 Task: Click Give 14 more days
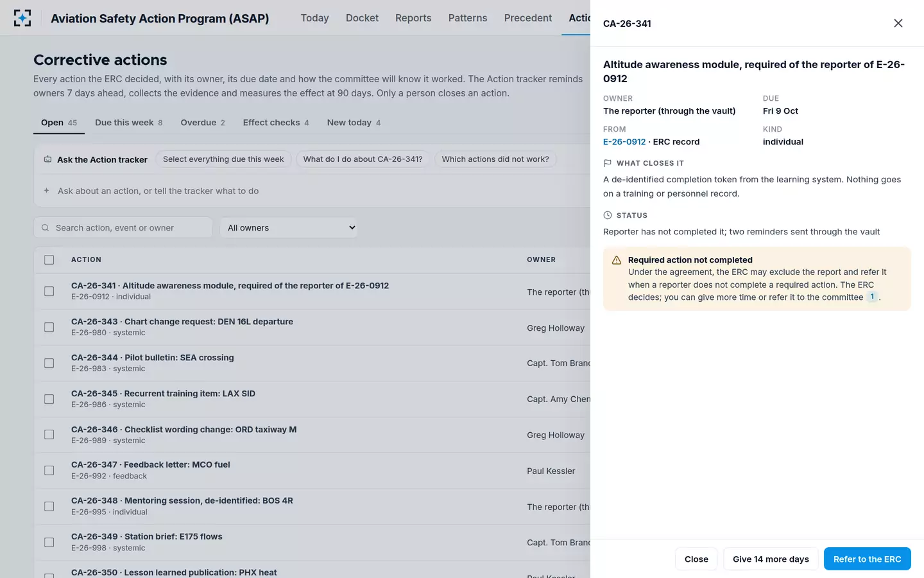tap(771, 559)
